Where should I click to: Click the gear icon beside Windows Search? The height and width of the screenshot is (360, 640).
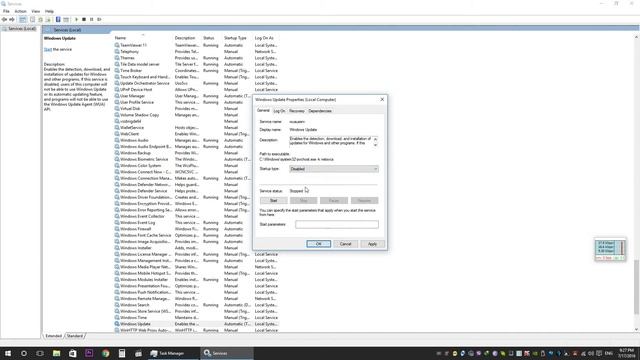point(117,305)
